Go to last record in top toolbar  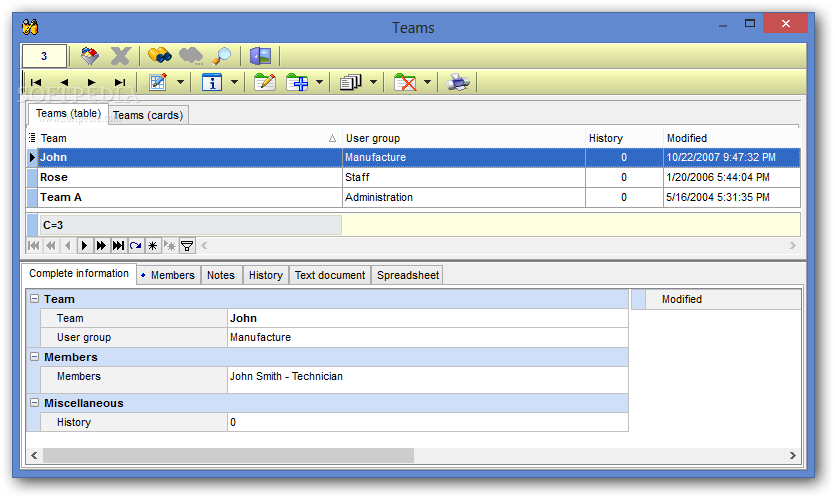120,83
